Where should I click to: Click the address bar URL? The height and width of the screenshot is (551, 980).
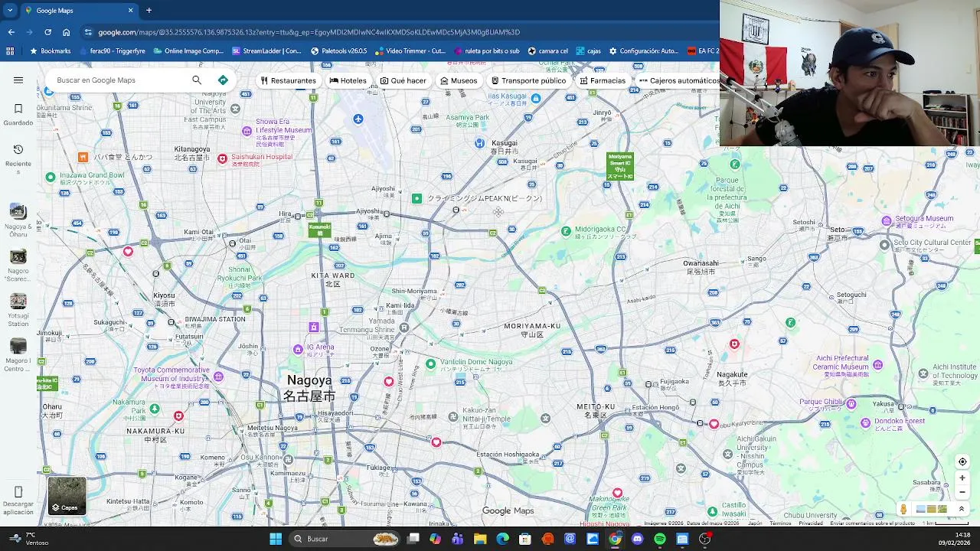309,32
